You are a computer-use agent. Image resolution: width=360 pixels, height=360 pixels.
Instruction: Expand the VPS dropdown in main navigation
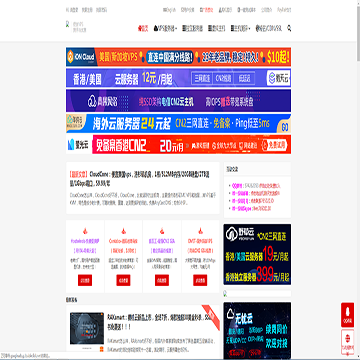pyautogui.click(x=165, y=29)
